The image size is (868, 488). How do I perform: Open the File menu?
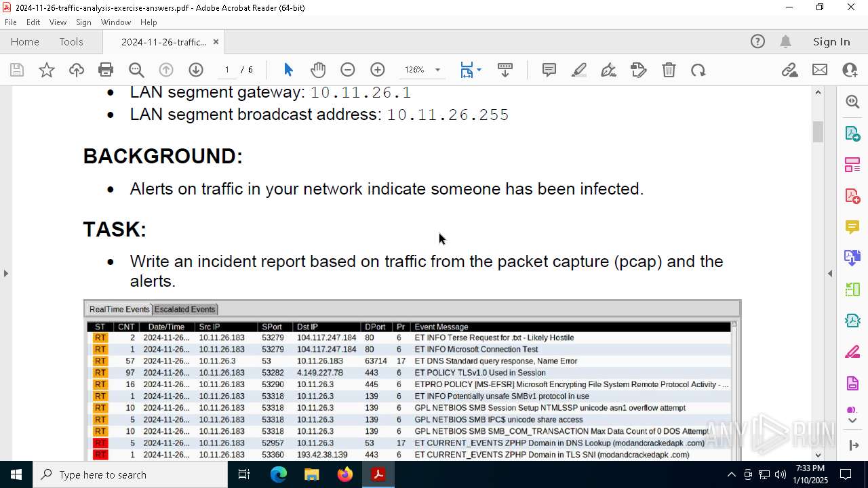tap(11, 22)
